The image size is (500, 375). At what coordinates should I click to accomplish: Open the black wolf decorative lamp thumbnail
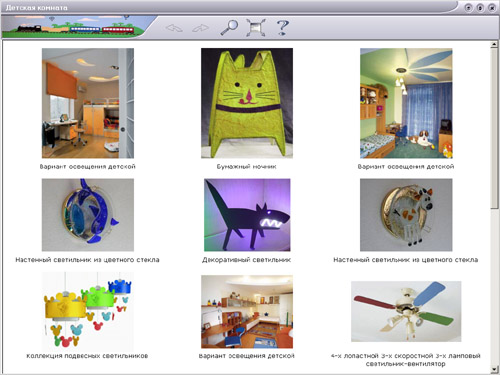click(x=247, y=215)
